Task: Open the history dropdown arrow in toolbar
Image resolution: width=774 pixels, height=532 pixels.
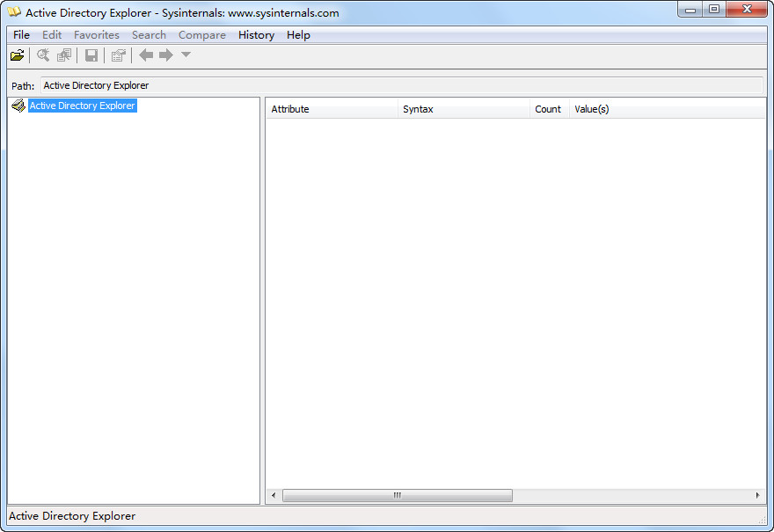Action: tap(186, 55)
